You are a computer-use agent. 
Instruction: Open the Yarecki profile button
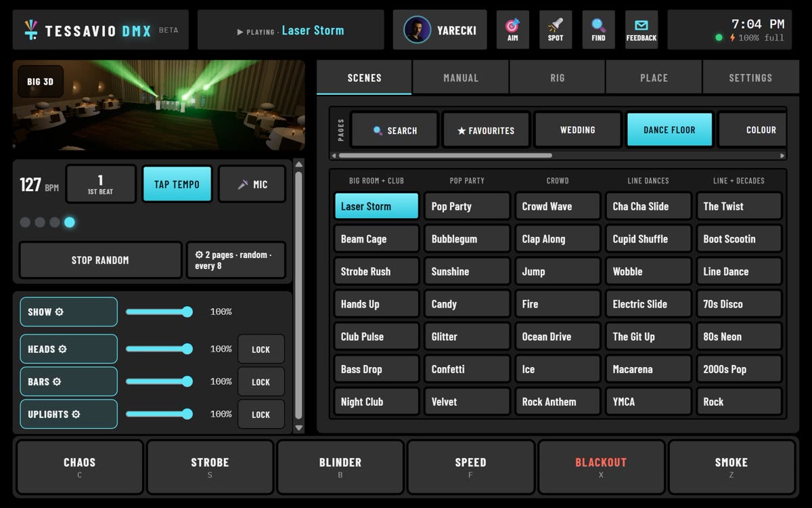[440, 30]
